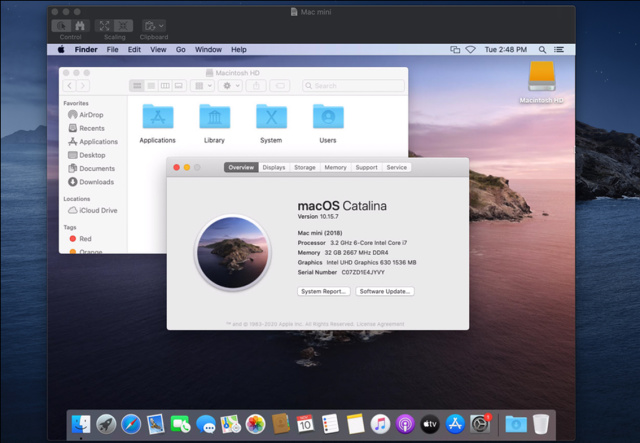Click the Software Update button
640x443 pixels.
point(385,291)
